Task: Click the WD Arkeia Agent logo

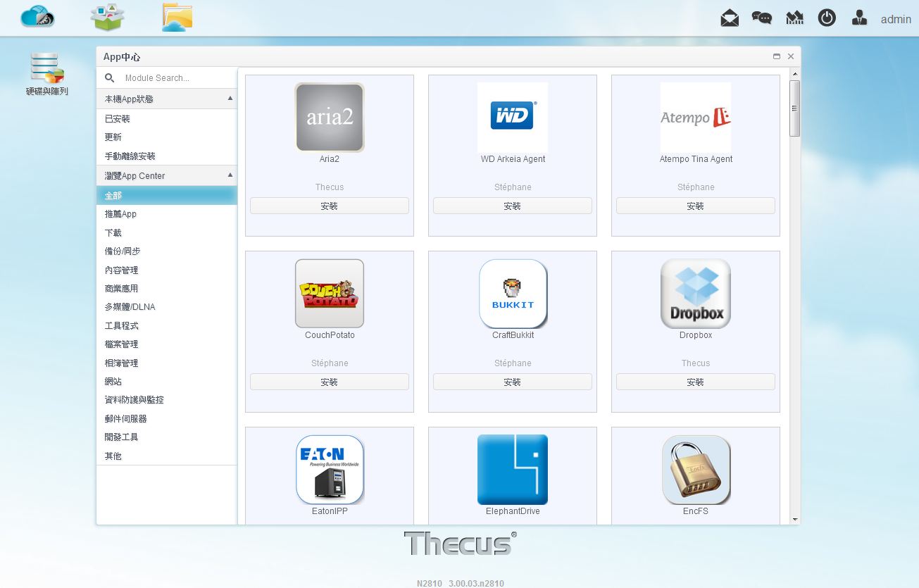Action: [x=513, y=118]
